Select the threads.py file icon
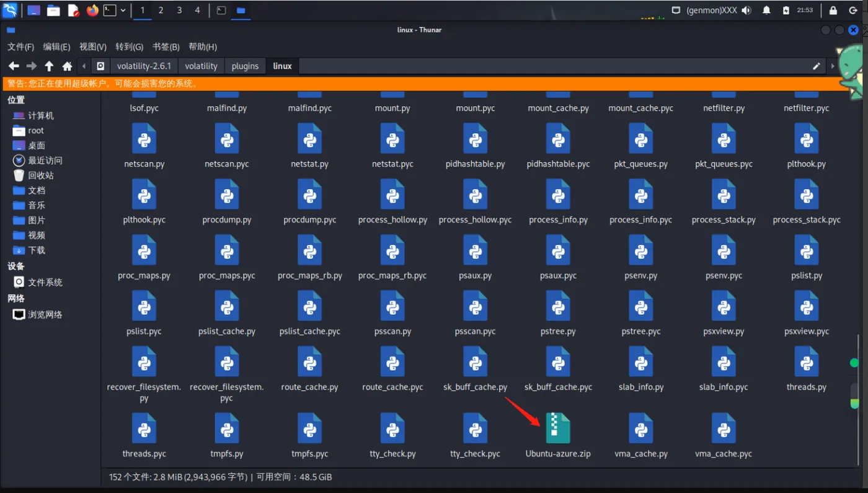This screenshot has width=868, height=493. tap(807, 362)
